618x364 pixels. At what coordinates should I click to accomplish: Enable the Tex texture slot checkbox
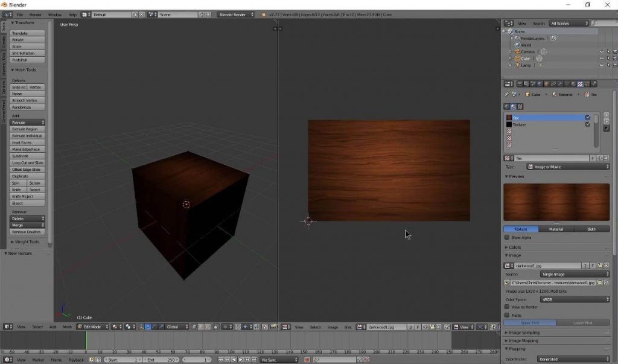click(x=588, y=117)
